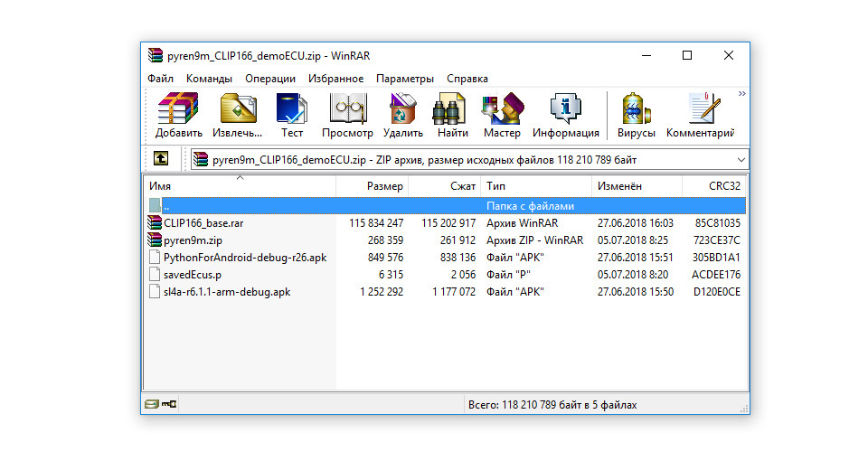Open the Избранное menu
The width and height of the screenshot is (868, 461).
click(336, 79)
